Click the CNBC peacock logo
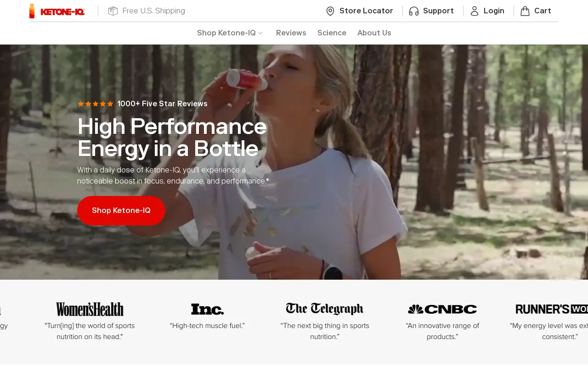Viewport: 588px width, 368px height. pyautogui.click(x=415, y=309)
